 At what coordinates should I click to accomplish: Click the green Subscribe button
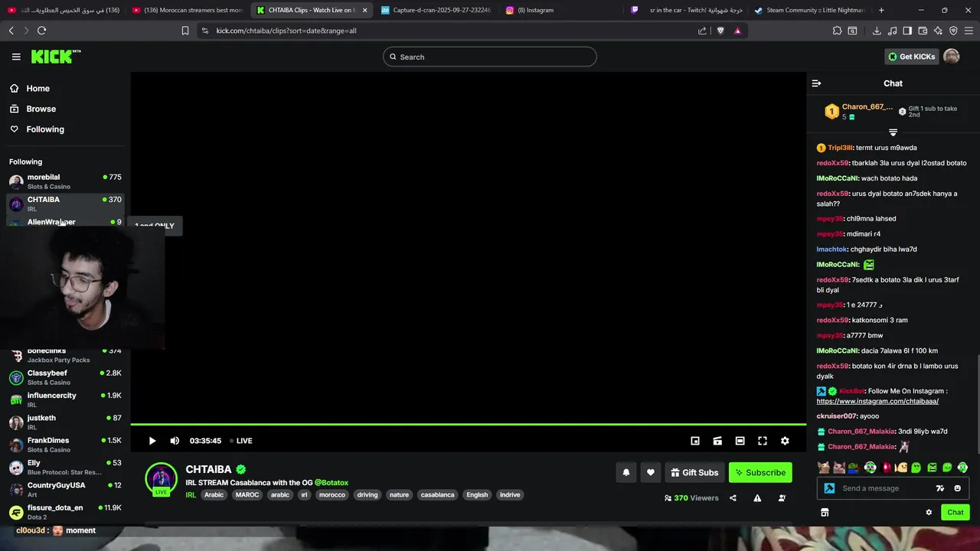[x=760, y=472]
